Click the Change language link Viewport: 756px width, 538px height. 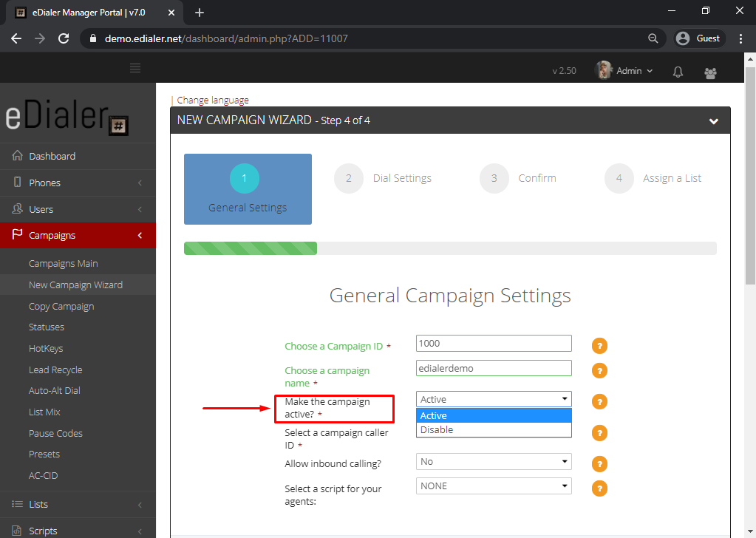[x=213, y=101]
